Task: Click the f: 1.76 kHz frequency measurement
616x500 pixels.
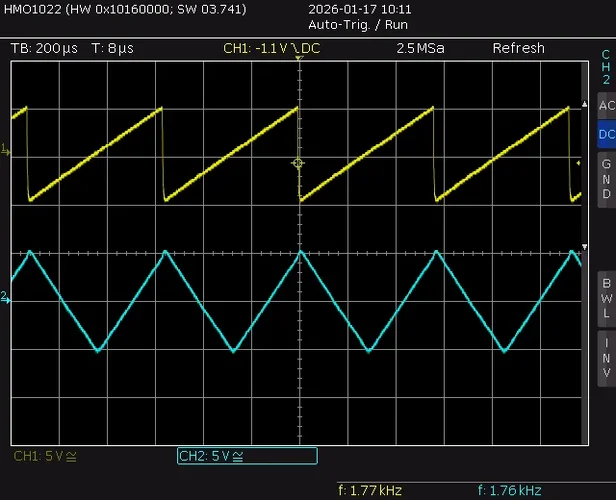Action: tap(510, 491)
